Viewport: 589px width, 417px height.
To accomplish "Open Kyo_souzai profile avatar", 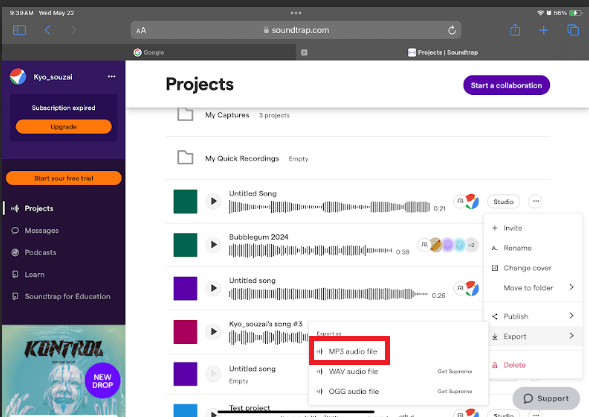I will tap(18, 77).
